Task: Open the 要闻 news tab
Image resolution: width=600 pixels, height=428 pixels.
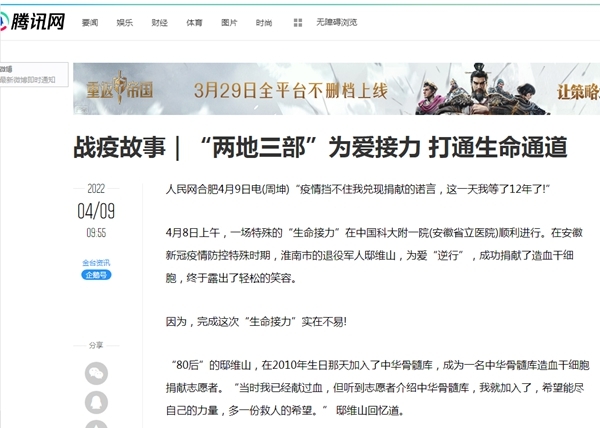Action: coord(90,21)
